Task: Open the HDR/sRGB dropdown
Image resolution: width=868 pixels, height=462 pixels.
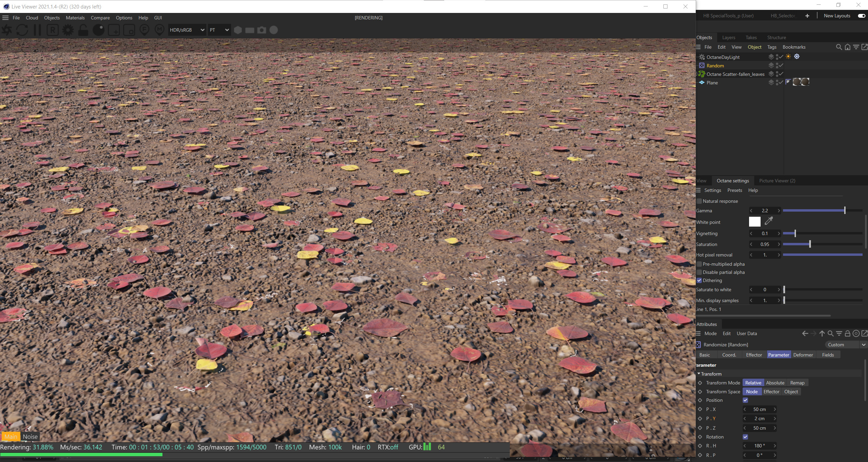Action: [187, 30]
